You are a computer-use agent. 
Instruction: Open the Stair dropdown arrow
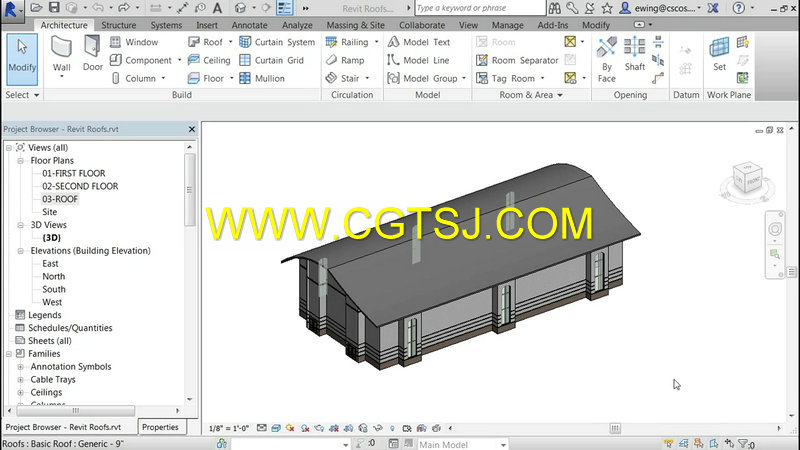coord(367,78)
